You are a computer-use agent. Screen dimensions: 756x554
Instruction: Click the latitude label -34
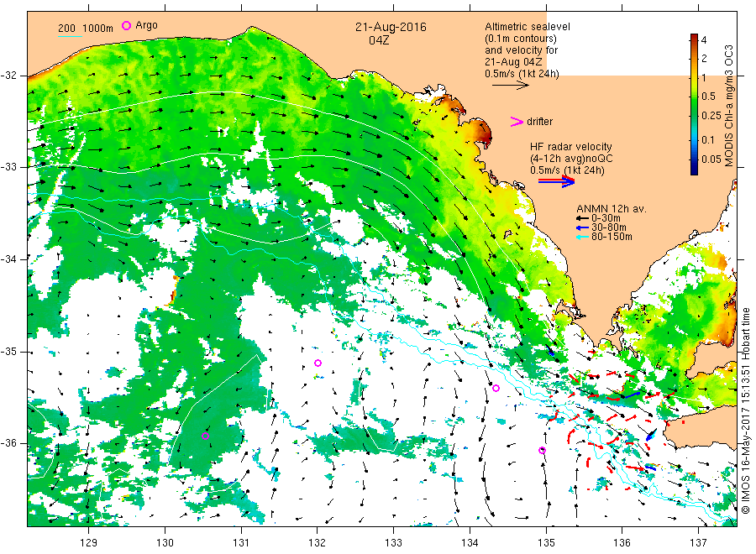coord(9,259)
